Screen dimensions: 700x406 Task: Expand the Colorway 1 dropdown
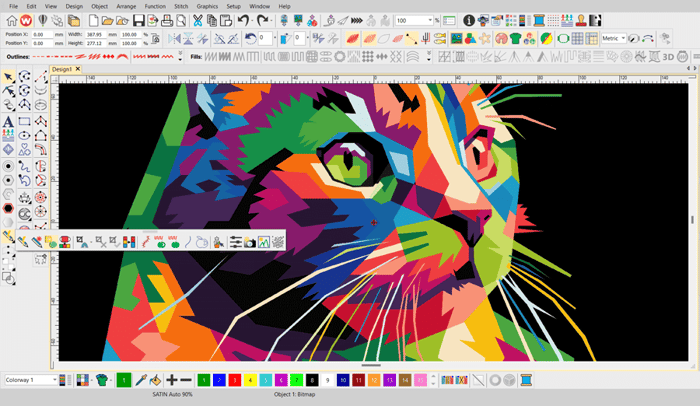(53, 380)
